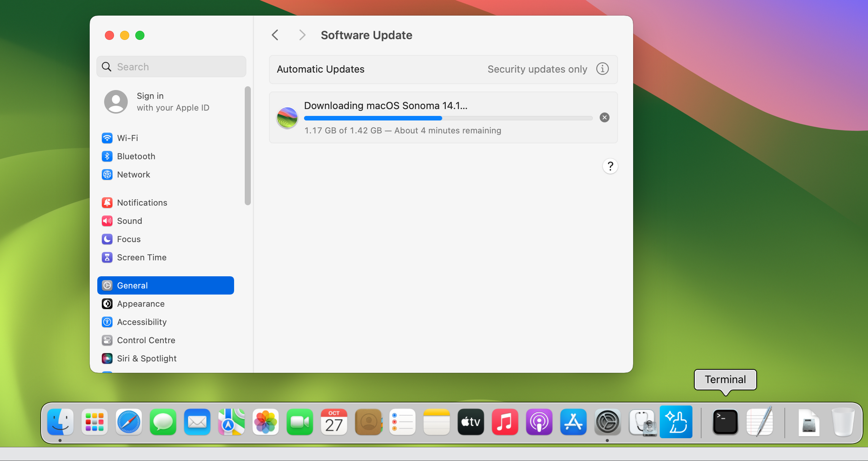
Task: Open Finder from the Dock
Action: (60, 422)
